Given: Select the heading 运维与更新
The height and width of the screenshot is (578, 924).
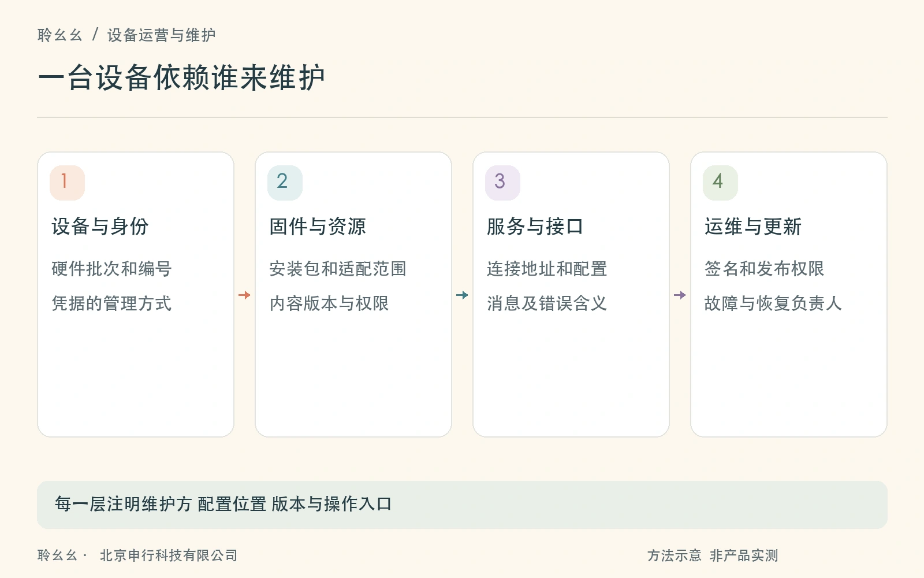Looking at the screenshot, I should coord(753,227).
